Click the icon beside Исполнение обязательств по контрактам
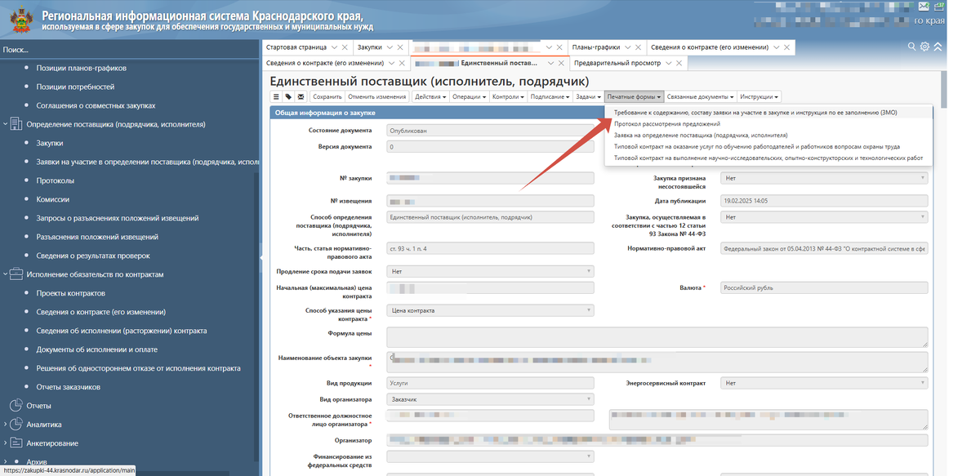The height and width of the screenshot is (476, 980). point(16,274)
